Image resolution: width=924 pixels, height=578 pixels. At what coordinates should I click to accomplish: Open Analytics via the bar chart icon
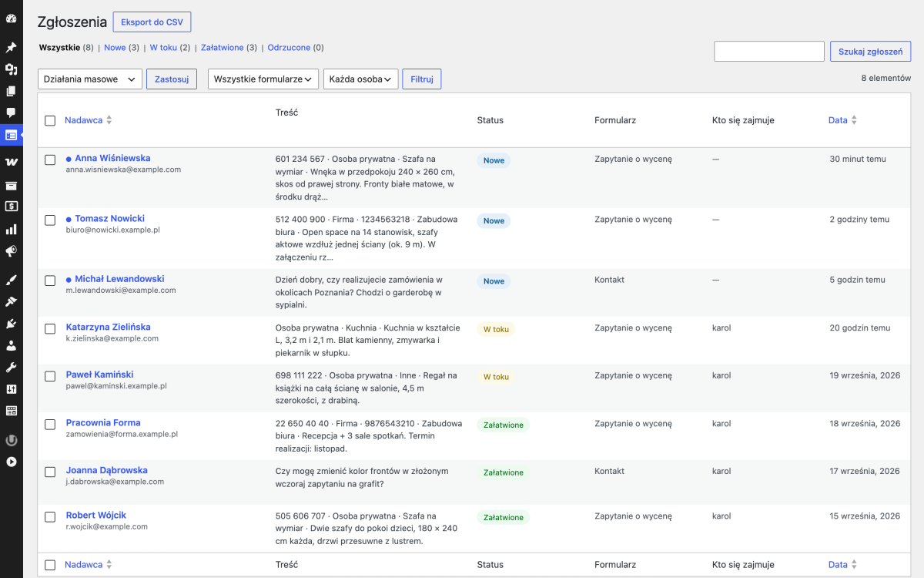(x=12, y=229)
